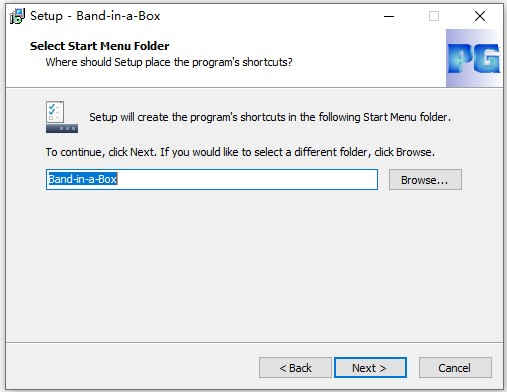Click the empty title bar area beside the title

click(x=267, y=16)
